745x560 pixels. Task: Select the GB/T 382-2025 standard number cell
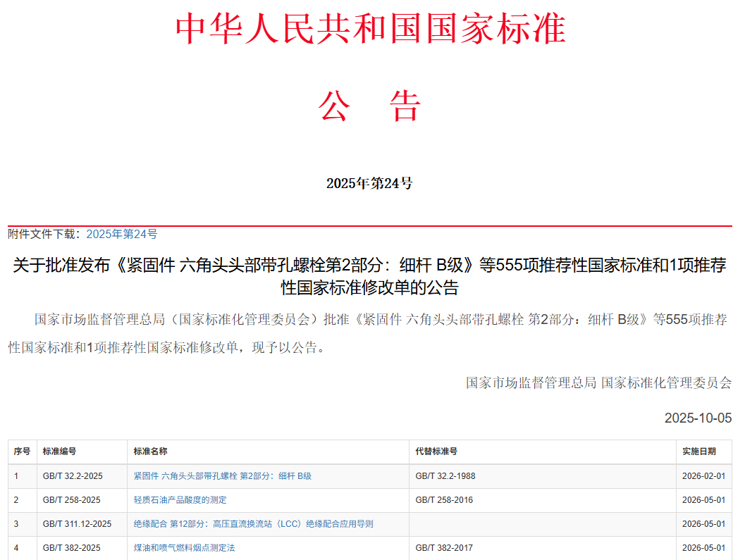pyautogui.click(x=71, y=547)
